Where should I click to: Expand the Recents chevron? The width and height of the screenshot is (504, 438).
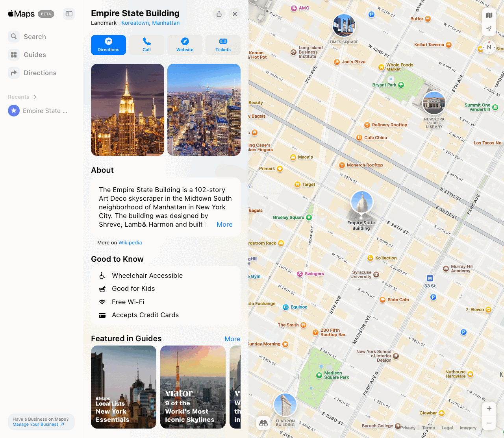pyautogui.click(x=35, y=97)
